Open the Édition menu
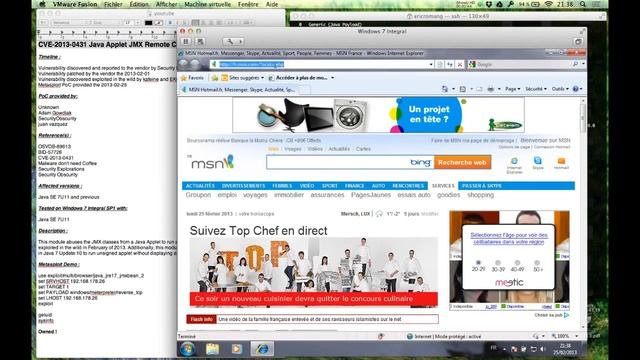This screenshot has width=640, height=360. pyautogui.click(x=139, y=4)
